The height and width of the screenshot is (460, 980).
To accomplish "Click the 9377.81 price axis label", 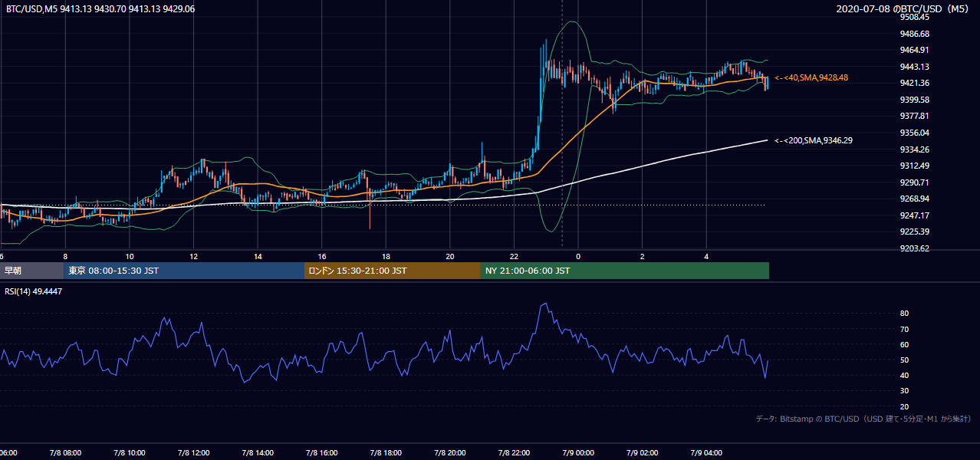I will pos(915,117).
